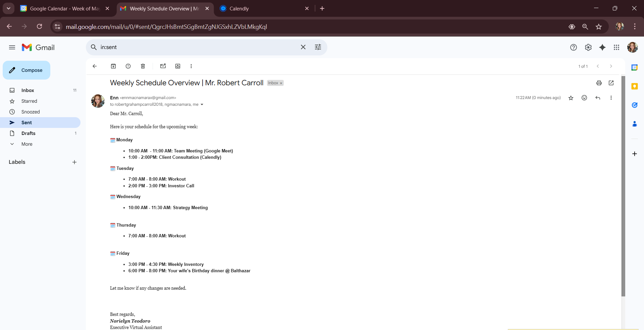
Task: Get add-ons with the plus icon
Action: coord(635,154)
